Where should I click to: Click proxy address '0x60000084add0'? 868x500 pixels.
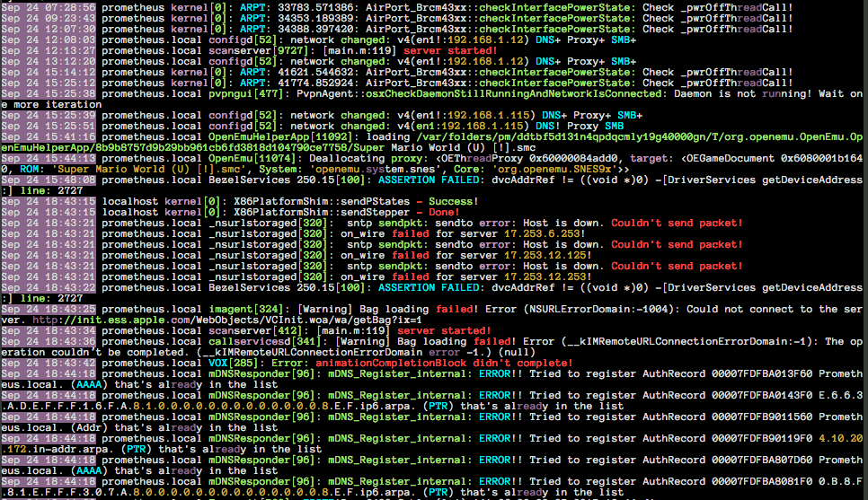576,159
